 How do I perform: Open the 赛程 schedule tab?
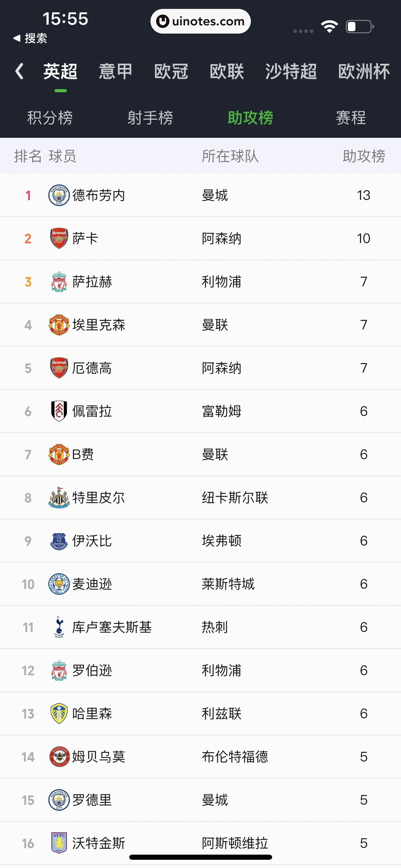tap(351, 118)
